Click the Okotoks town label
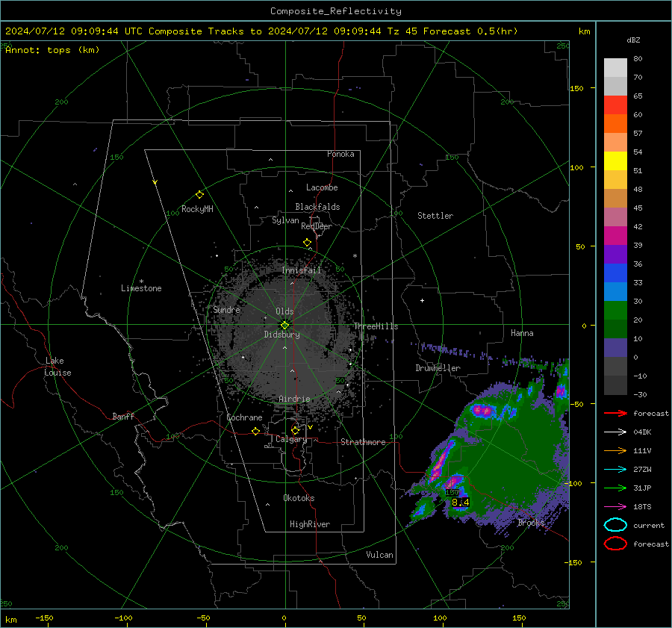Image resolution: width=672 pixels, height=628 pixels. tap(299, 498)
